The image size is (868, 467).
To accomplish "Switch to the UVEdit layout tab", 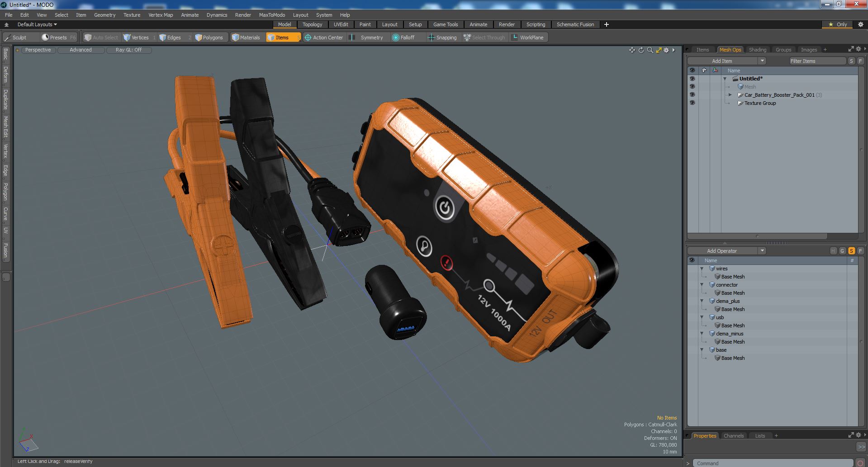I will coord(341,24).
